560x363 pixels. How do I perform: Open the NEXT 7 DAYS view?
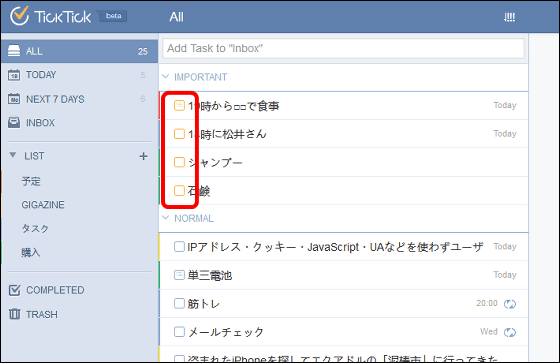tap(79, 99)
